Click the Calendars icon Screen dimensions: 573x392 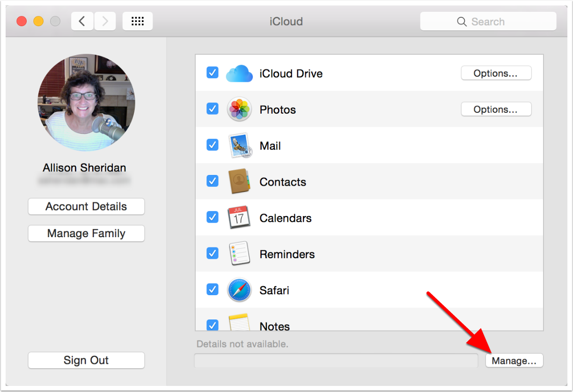click(x=239, y=218)
